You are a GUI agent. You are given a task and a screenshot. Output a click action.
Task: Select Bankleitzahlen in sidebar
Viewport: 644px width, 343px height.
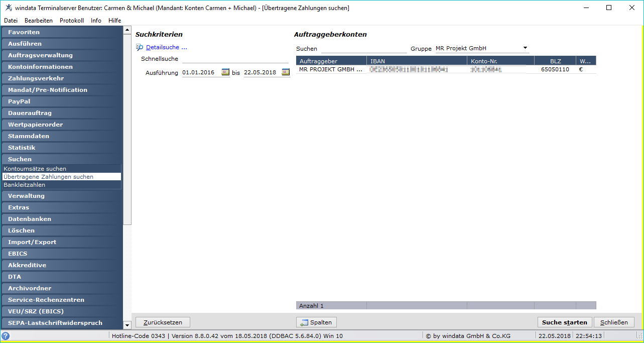click(x=61, y=185)
